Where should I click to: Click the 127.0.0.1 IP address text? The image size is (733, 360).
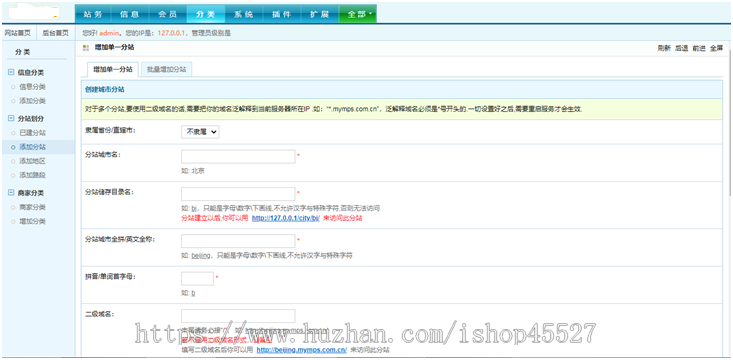pos(172,33)
